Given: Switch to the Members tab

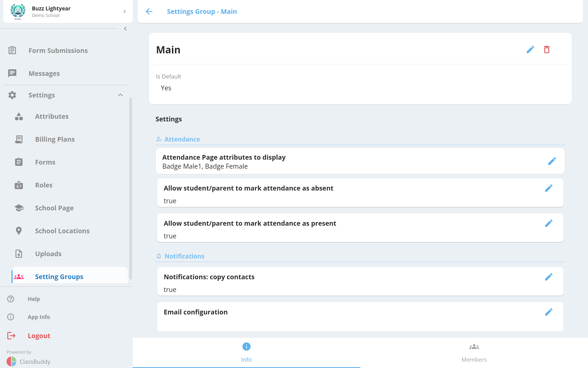Looking at the screenshot, I should (x=474, y=352).
